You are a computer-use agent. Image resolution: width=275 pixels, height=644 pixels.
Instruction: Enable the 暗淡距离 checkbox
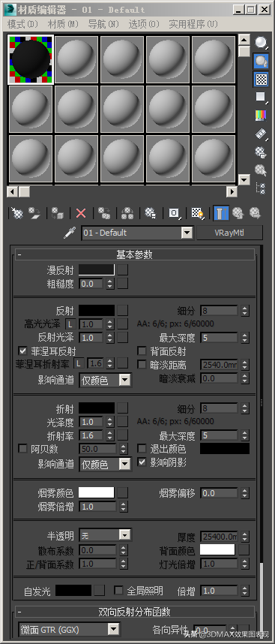point(142,365)
